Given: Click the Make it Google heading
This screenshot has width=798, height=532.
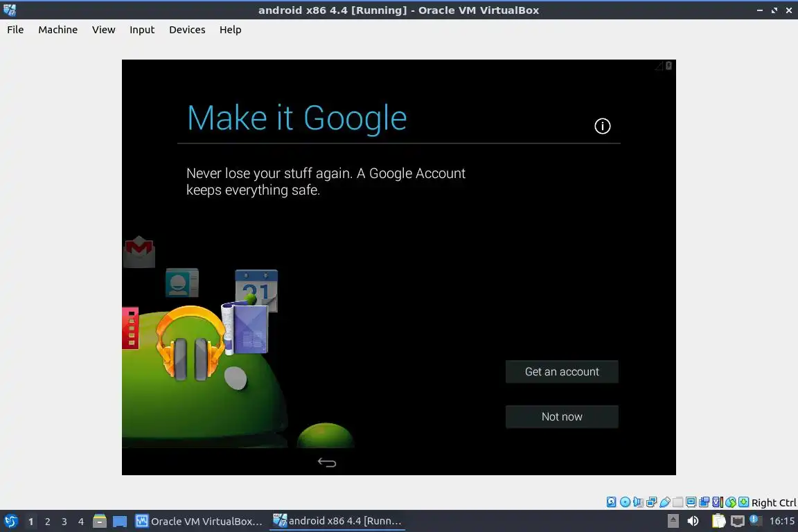Looking at the screenshot, I should click(x=296, y=118).
